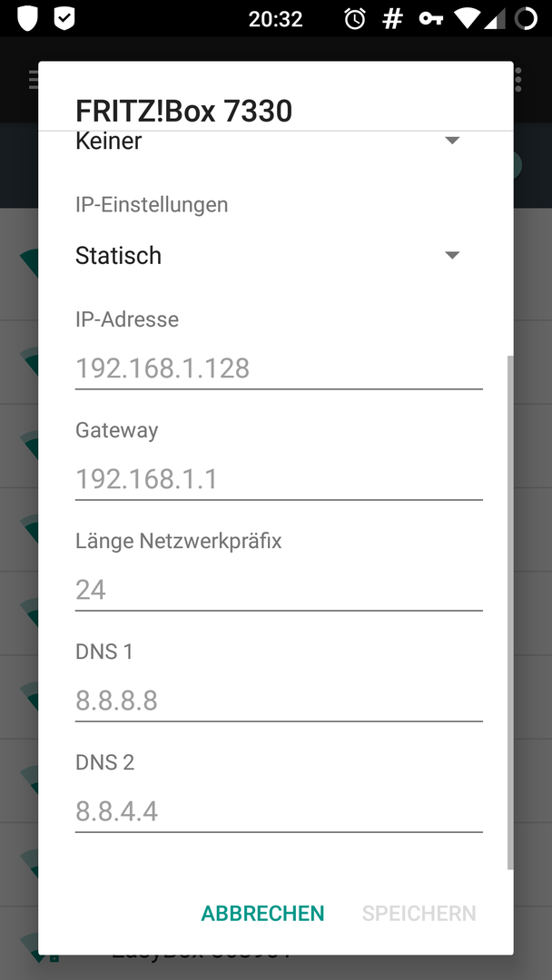The height and width of the screenshot is (980, 552).
Task: Tap the checkmark shield notification icon
Action: tap(64, 18)
